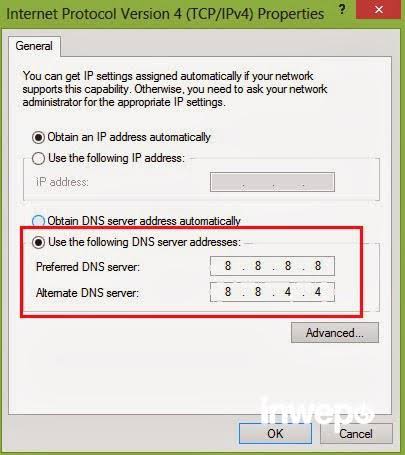Click the dialog title bar text

point(165,14)
